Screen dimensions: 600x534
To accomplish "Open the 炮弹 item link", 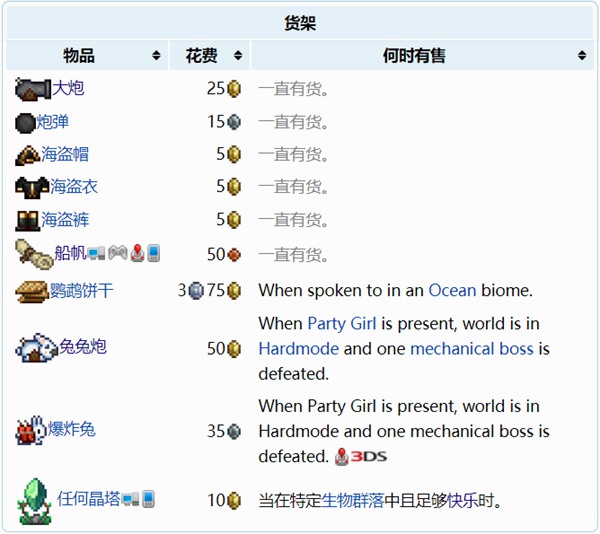I will tap(52, 122).
